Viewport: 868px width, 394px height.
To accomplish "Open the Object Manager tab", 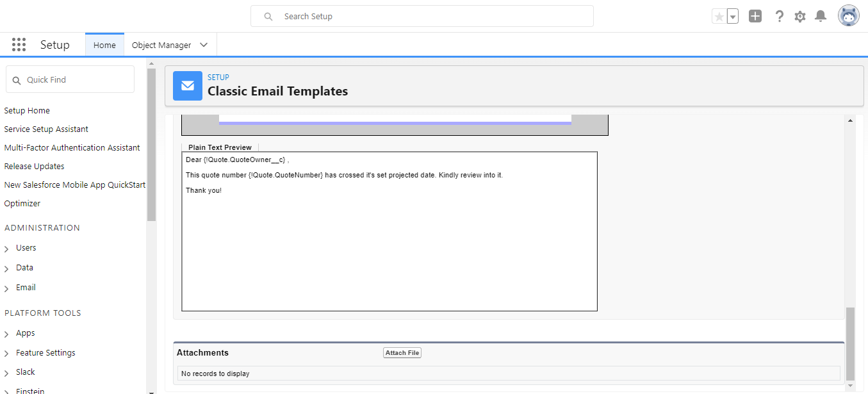I will [x=161, y=45].
